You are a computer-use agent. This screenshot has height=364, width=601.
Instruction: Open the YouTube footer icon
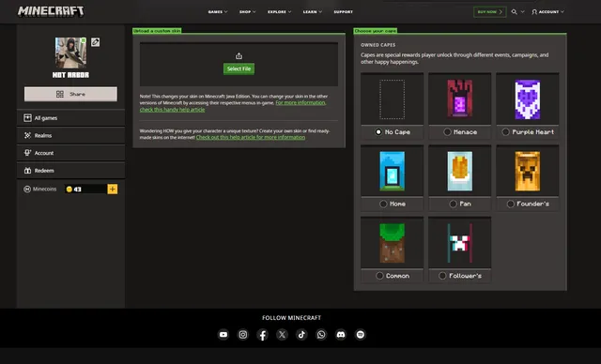click(223, 335)
